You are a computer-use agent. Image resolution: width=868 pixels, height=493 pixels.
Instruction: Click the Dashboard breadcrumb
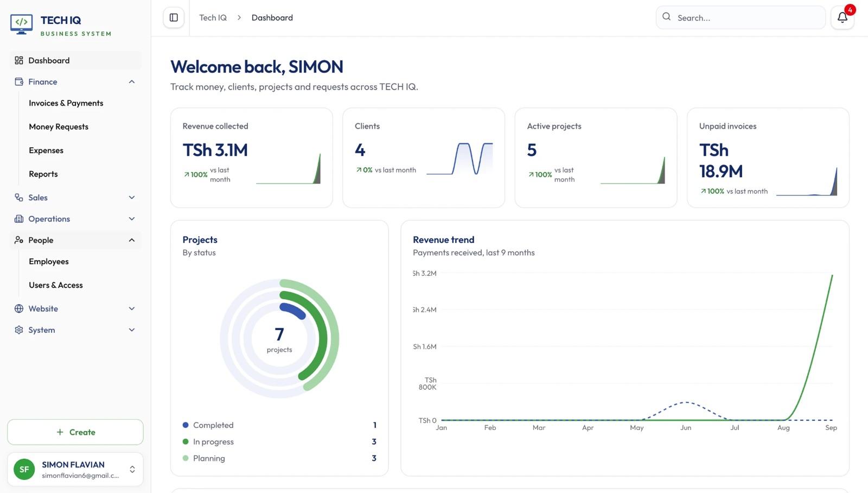click(x=272, y=17)
